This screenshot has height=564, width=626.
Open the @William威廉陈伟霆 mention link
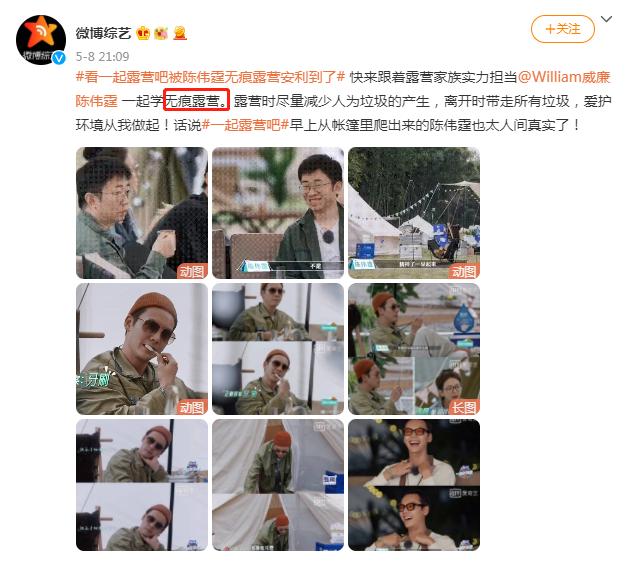(x=343, y=89)
